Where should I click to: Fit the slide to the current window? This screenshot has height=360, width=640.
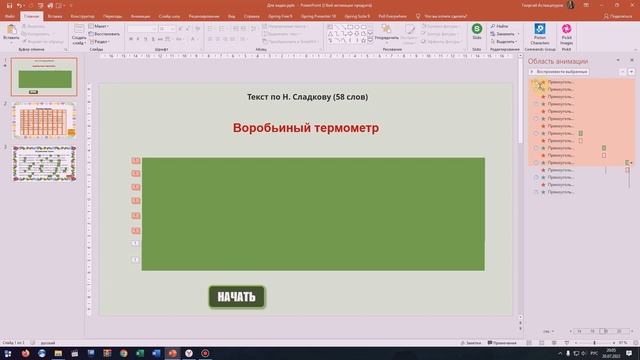tap(636, 343)
